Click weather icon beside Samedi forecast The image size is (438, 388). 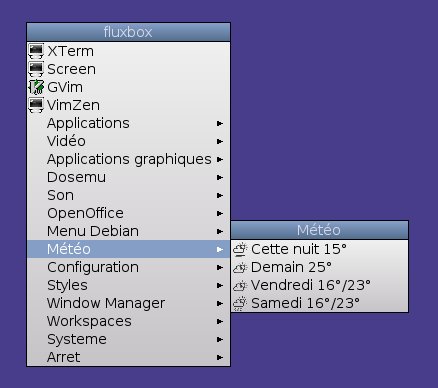coord(240,303)
